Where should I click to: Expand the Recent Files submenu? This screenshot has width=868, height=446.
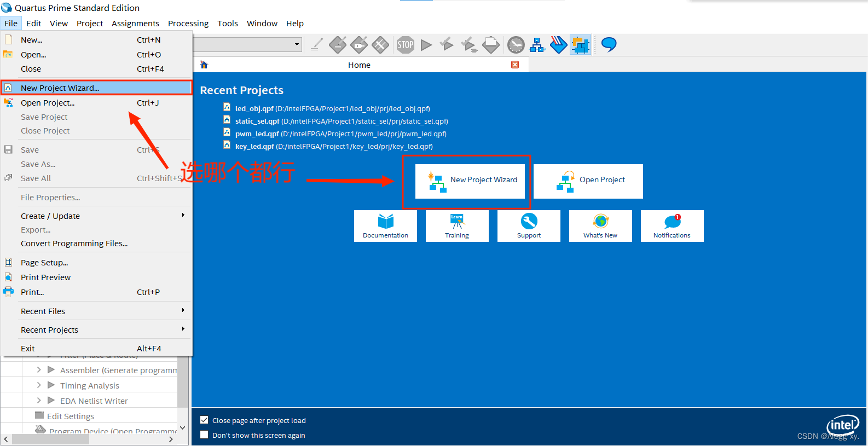coord(96,311)
